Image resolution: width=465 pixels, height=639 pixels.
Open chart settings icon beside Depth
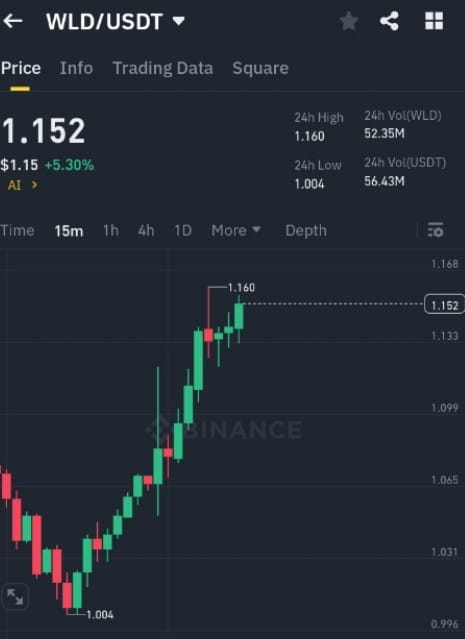435,230
